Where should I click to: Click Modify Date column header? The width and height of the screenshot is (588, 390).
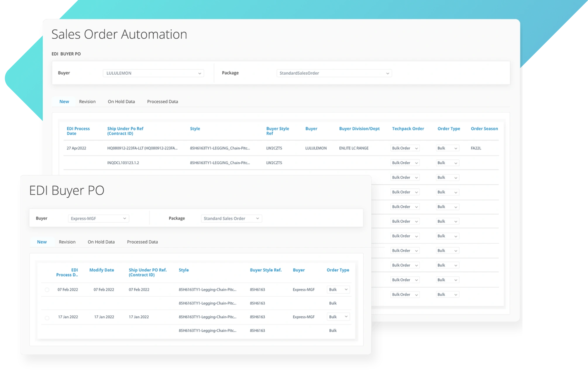point(102,270)
